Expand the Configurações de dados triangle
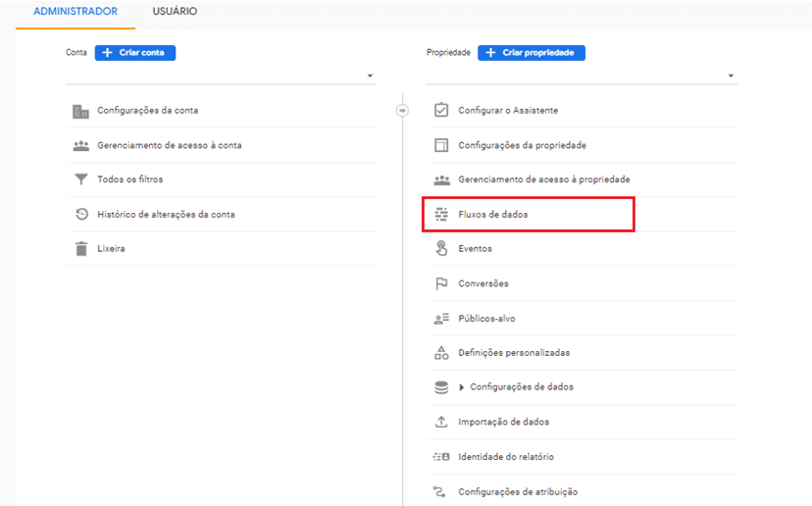The image size is (812, 506). point(462,387)
